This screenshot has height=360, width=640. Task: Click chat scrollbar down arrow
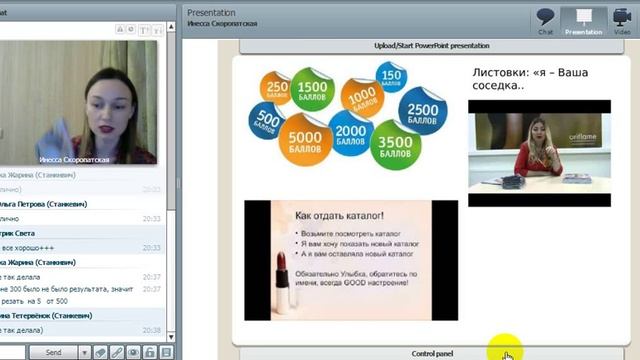tap(171, 337)
